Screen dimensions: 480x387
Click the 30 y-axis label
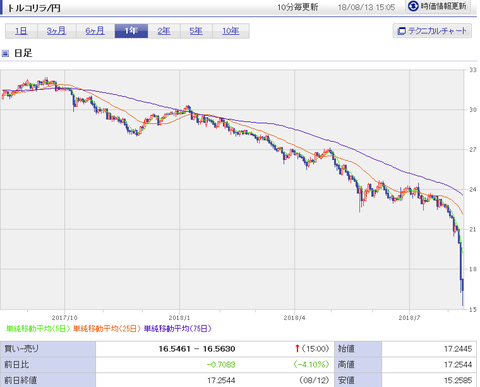pos(473,110)
